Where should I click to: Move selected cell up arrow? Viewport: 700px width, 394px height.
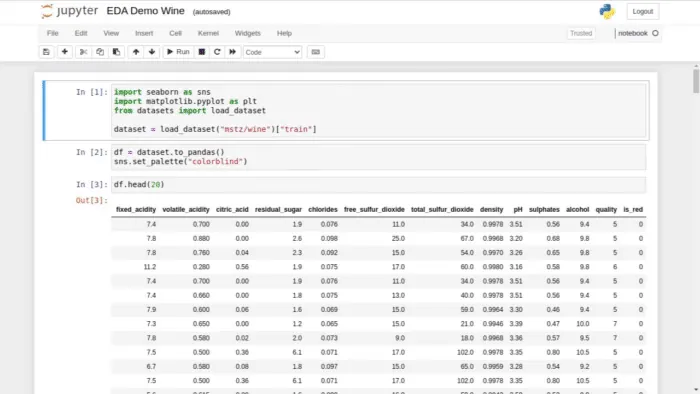(x=136, y=52)
